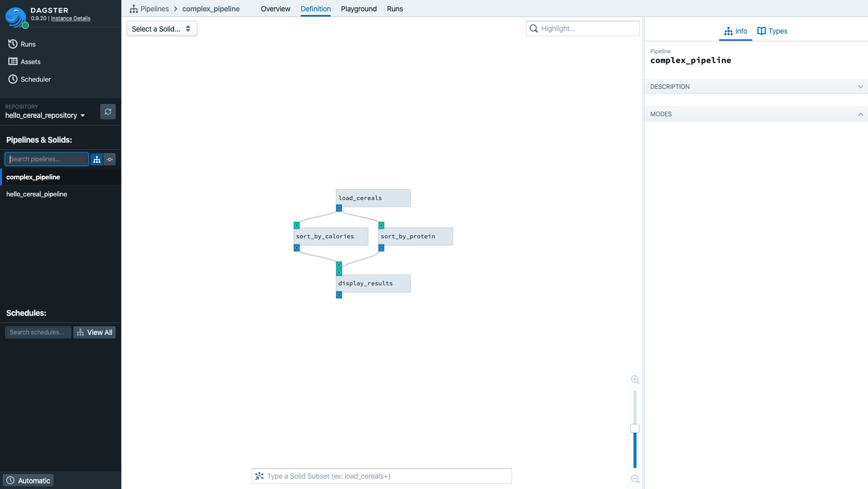Toggle solids view icon
Viewport: 868px width, 489px height.
click(x=110, y=159)
